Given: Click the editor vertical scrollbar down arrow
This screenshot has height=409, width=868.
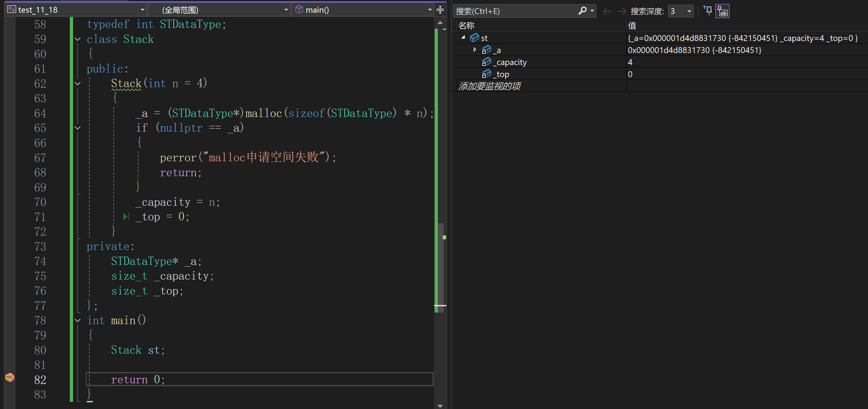Looking at the screenshot, I should [x=440, y=406].
